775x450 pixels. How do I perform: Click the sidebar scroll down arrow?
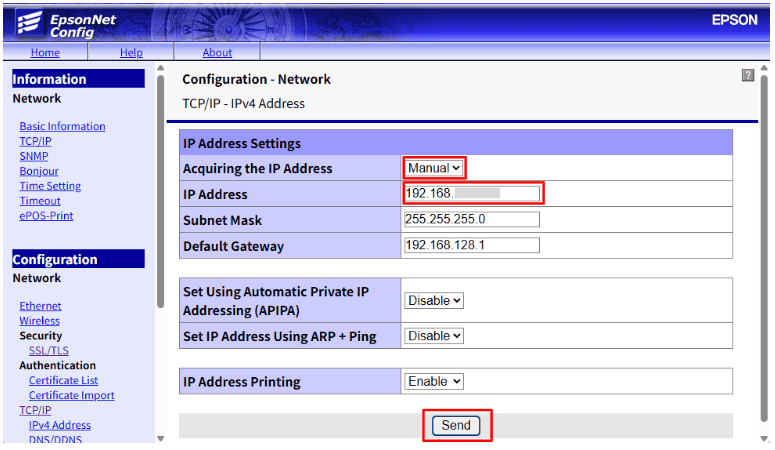[162, 438]
